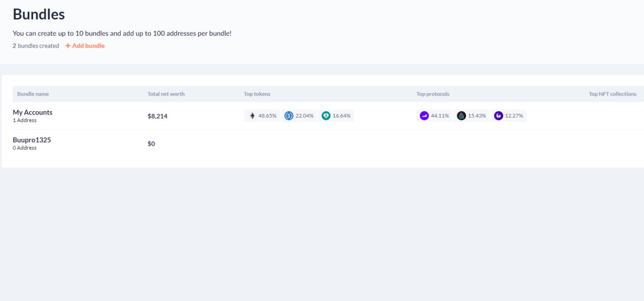Click the teal token icon at 16.64%
644x301 pixels.
pyautogui.click(x=326, y=116)
